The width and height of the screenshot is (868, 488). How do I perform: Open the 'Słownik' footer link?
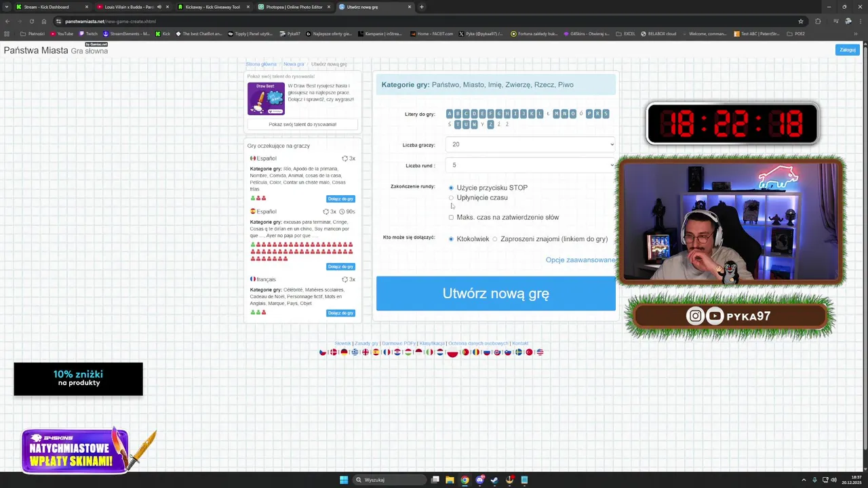click(342, 344)
